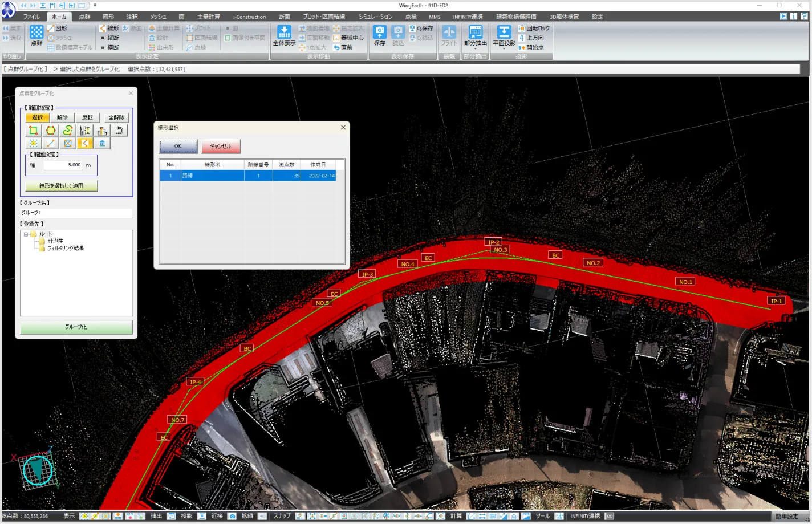Toggle the 選択 selection mode button
This screenshot has height=524, width=812.
38,117
